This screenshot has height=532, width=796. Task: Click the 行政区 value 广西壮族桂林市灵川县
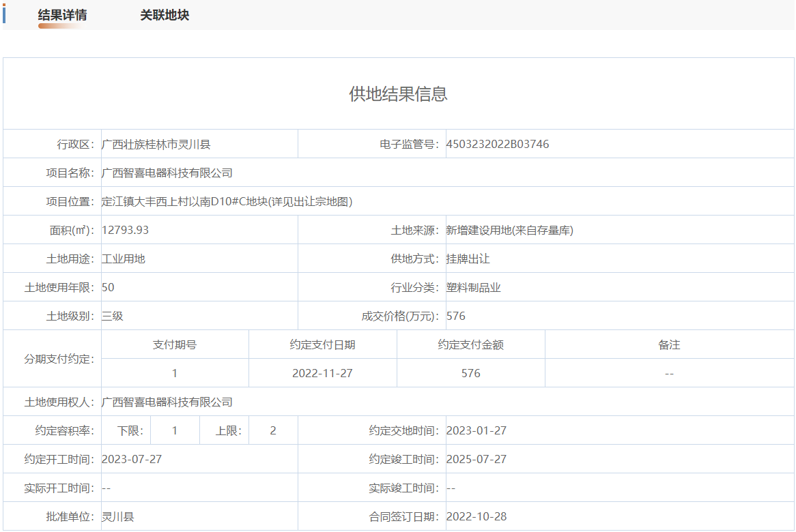click(156, 145)
